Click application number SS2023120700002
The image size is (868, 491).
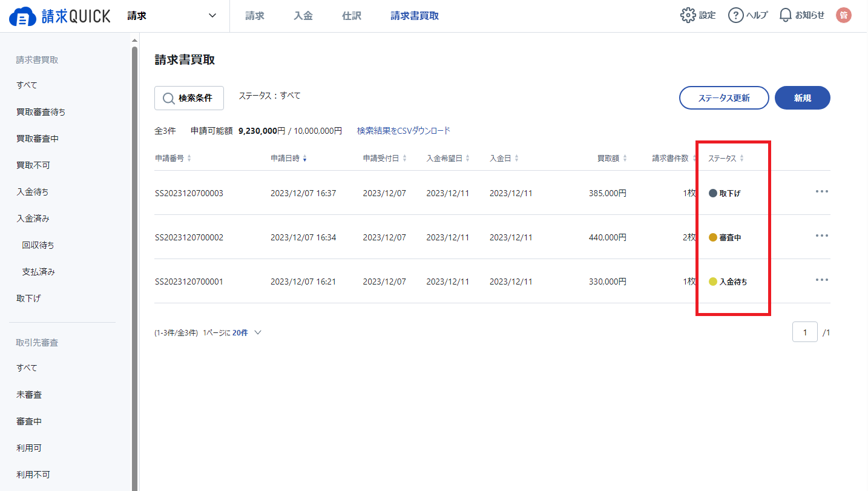[x=189, y=237]
